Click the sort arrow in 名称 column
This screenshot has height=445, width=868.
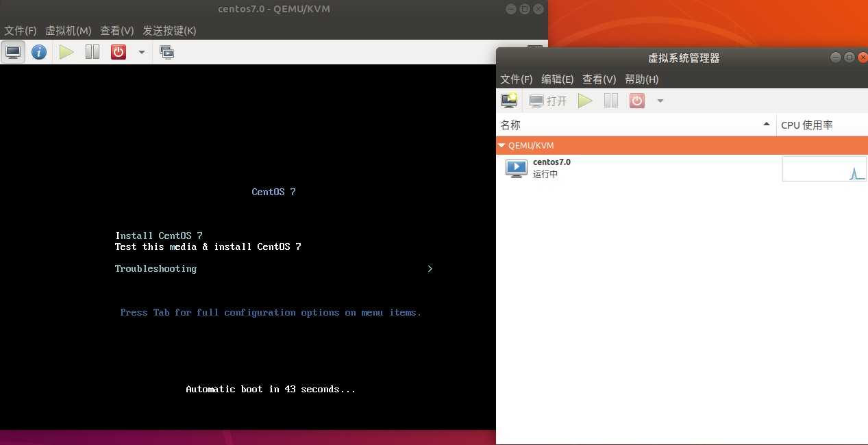(767, 125)
